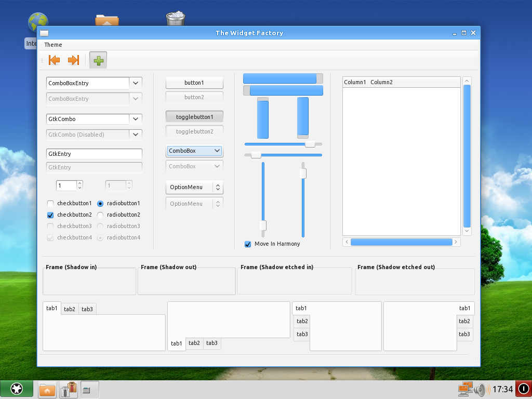Image resolution: width=532 pixels, height=399 pixels.
Task: Expand the GtkCombo dropdown arrow
Action: 136,119
